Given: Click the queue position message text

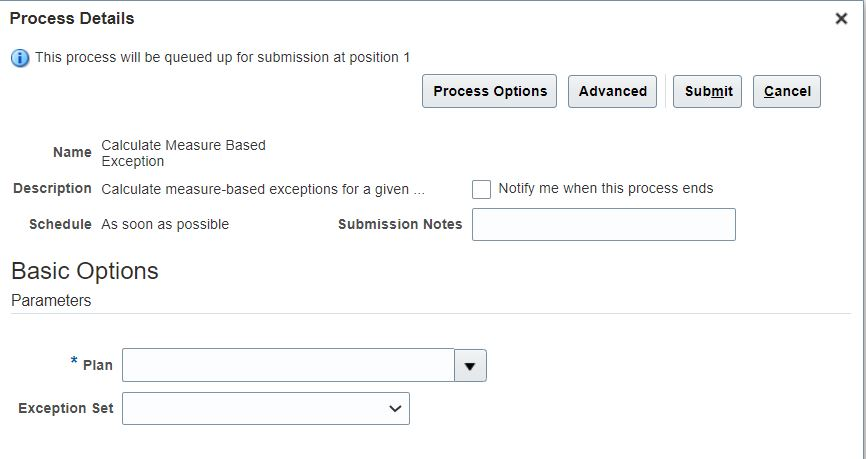Looking at the screenshot, I should [223, 57].
